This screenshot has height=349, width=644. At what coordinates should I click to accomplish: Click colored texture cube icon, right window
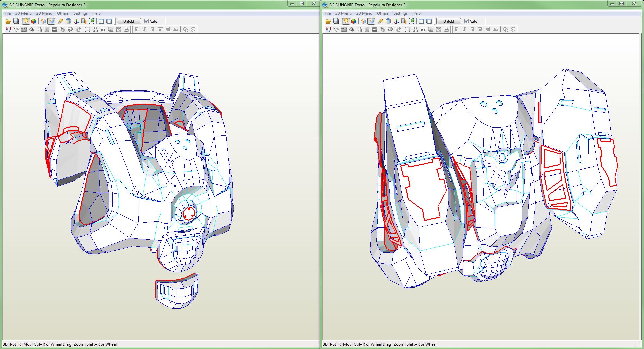coord(354,21)
